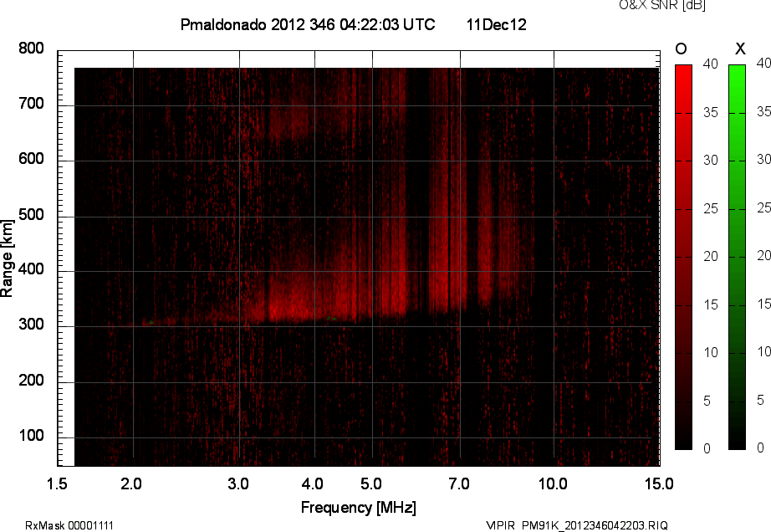Click the '3.0' frequency tick label
771x532 pixels.
coord(238,483)
